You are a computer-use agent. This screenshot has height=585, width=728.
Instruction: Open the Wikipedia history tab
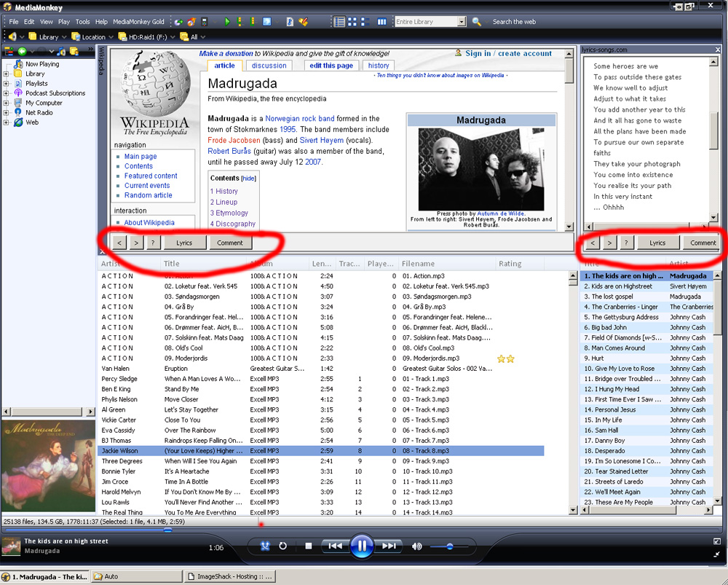(379, 66)
